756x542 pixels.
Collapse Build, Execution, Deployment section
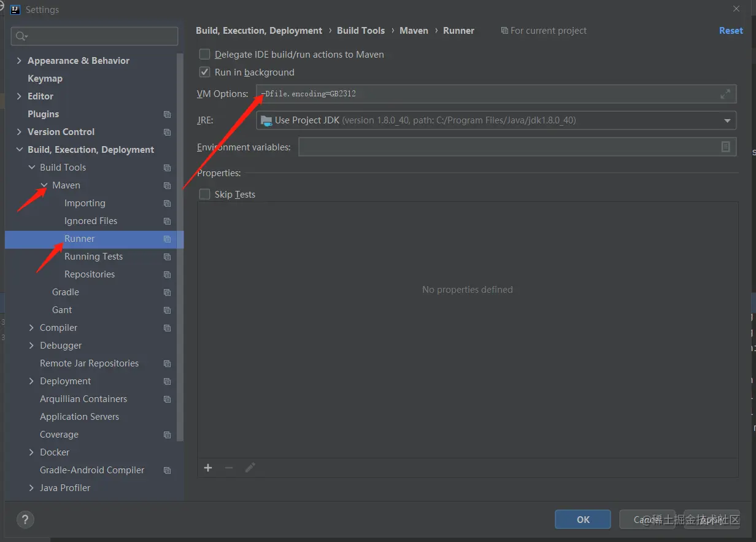click(x=20, y=150)
